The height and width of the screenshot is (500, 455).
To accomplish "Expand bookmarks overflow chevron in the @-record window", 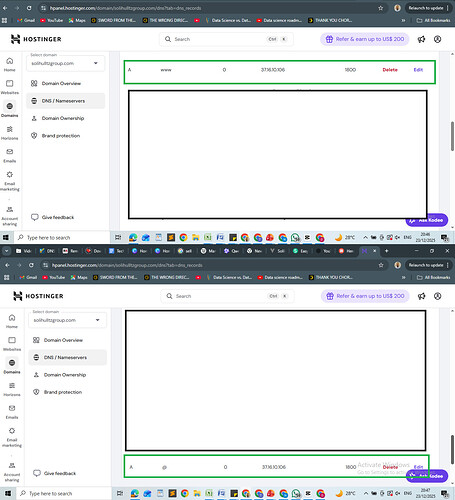I will tap(403, 277).
